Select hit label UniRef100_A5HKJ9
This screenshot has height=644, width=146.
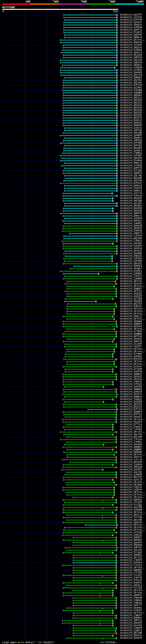(x=131, y=37)
